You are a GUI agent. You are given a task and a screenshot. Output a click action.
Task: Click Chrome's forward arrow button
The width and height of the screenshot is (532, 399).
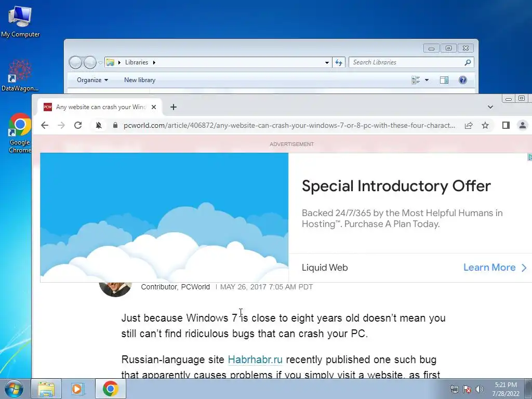[61, 125]
